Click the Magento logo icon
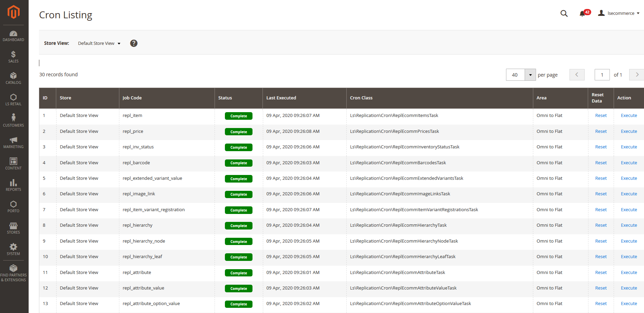This screenshot has height=313, width=644. coord(13,12)
